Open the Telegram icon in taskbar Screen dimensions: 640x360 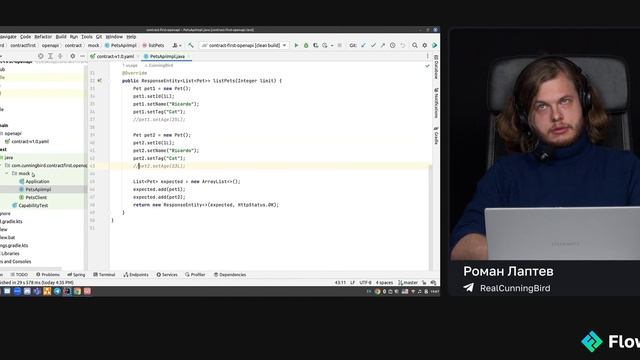coord(57,291)
